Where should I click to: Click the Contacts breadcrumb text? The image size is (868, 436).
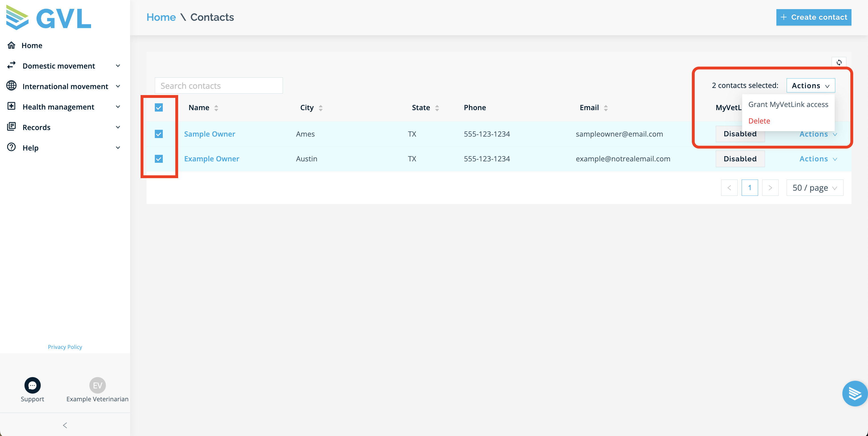pos(212,17)
